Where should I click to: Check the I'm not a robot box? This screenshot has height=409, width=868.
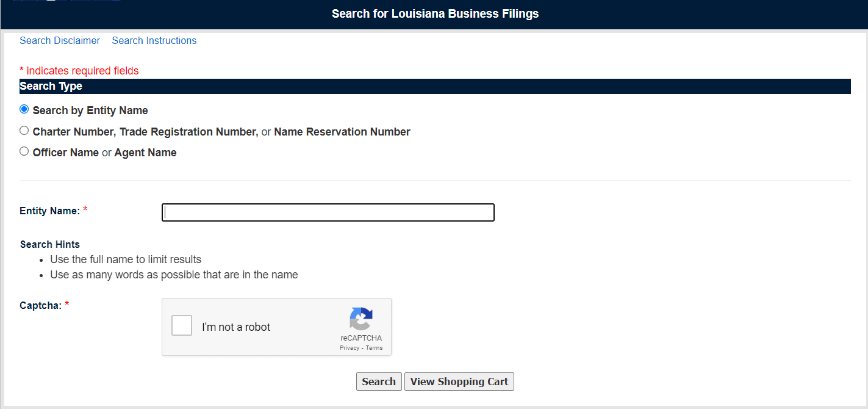tap(182, 326)
